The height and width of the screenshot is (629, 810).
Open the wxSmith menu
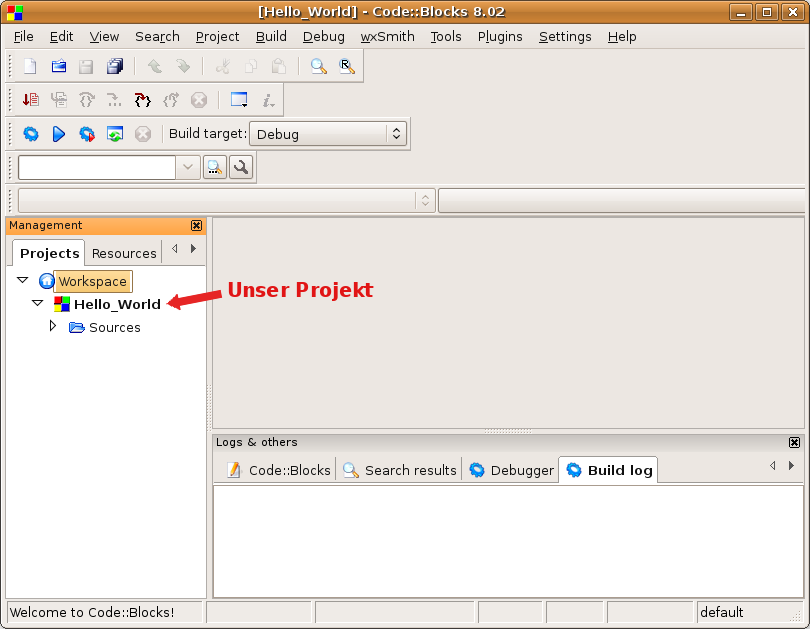tap(387, 36)
